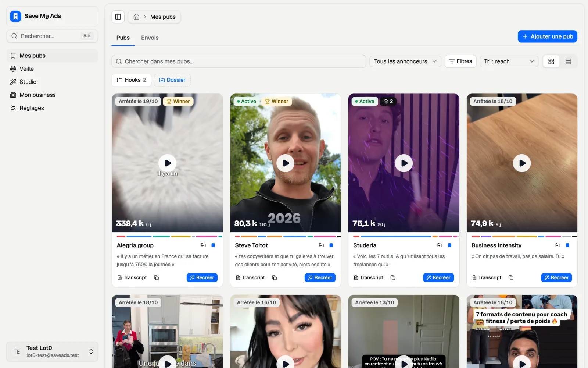Open the Filtres panel
Viewport: 588px width, 368px height.
460,61
